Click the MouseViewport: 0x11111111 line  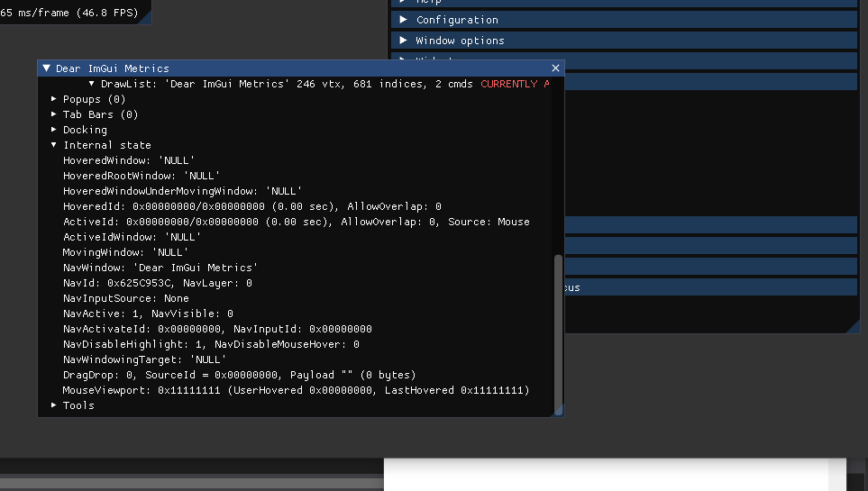[x=297, y=390]
